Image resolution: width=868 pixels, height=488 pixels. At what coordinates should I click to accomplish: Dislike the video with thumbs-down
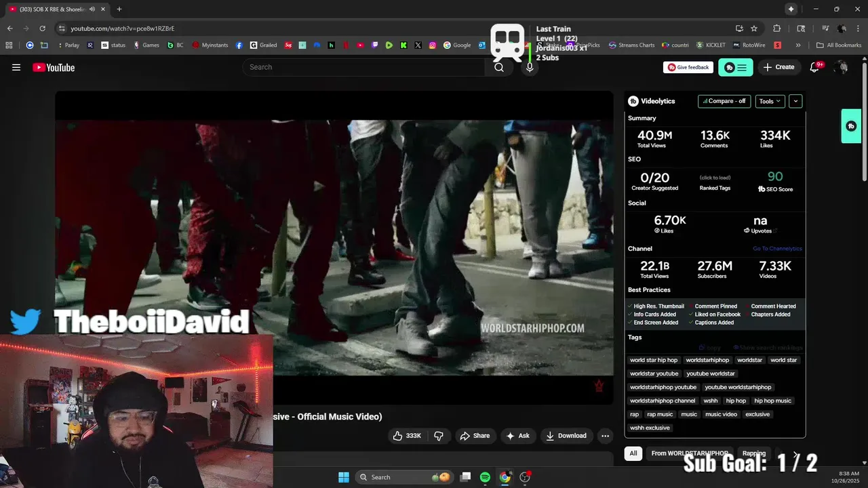point(439,436)
